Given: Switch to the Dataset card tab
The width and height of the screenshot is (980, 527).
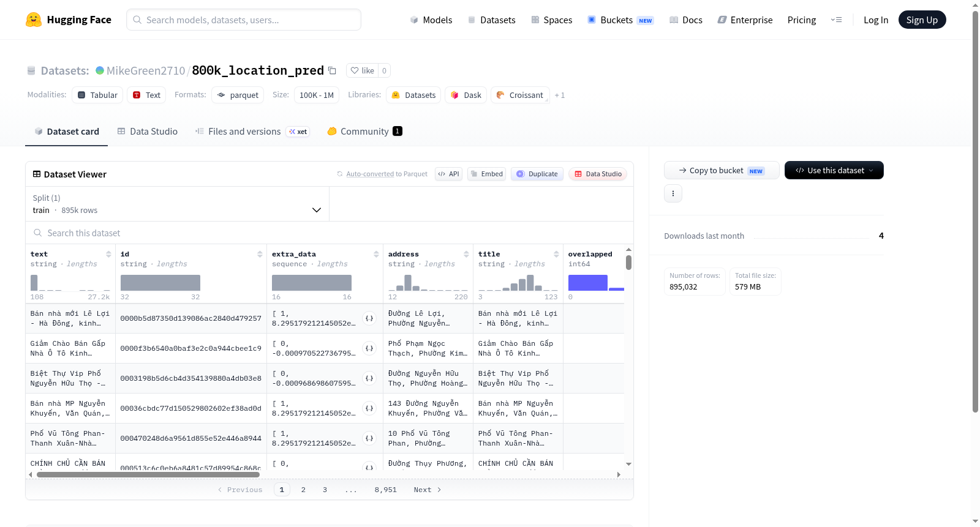Looking at the screenshot, I should tap(66, 132).
